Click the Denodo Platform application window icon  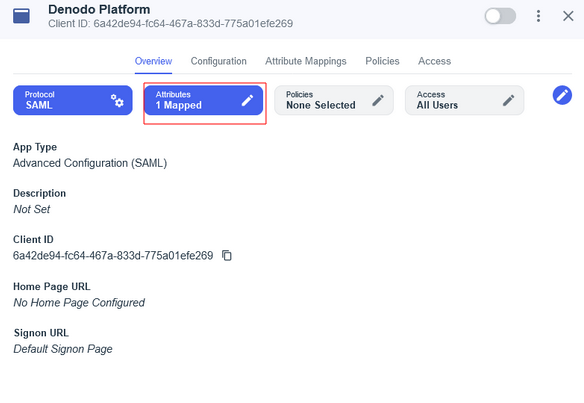click(x=21, y=16)
